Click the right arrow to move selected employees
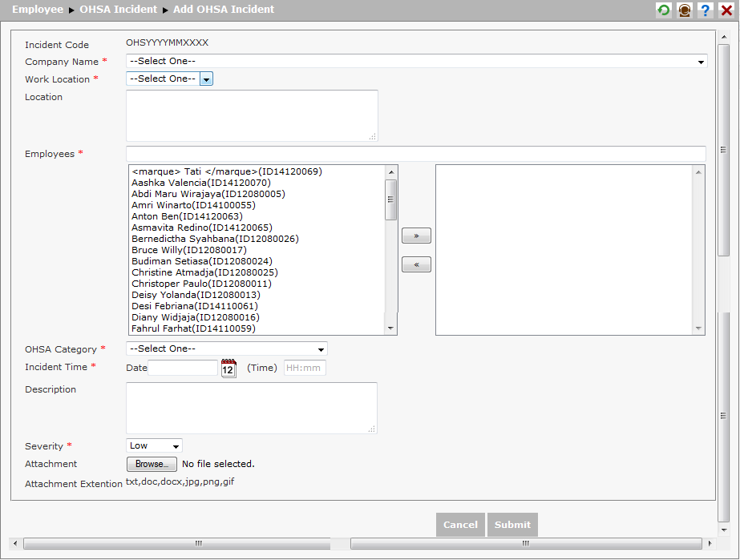 click(415, 235)
